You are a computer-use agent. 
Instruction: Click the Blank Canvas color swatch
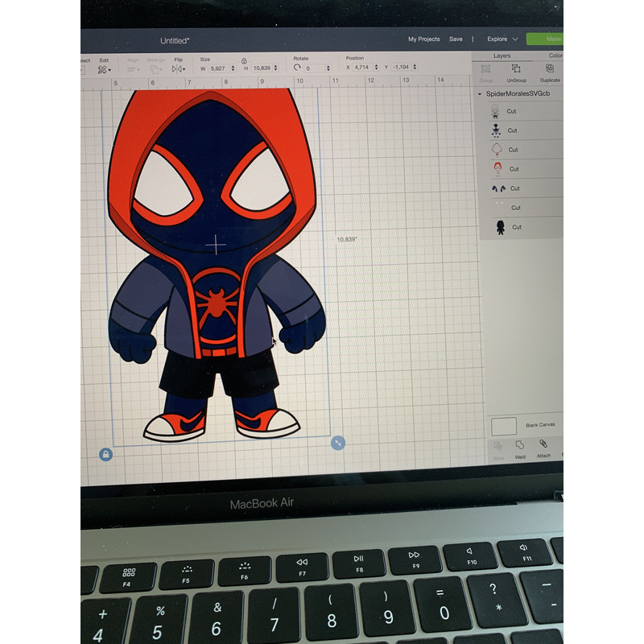click(x=504, y=426)
